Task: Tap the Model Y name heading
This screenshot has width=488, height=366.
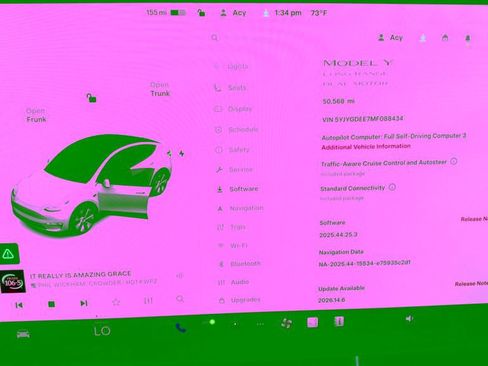Action: pos(358,63)
